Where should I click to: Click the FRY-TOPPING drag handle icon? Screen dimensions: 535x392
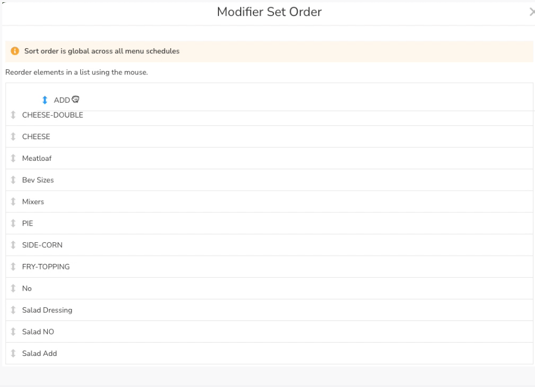[x=13, y=267]
